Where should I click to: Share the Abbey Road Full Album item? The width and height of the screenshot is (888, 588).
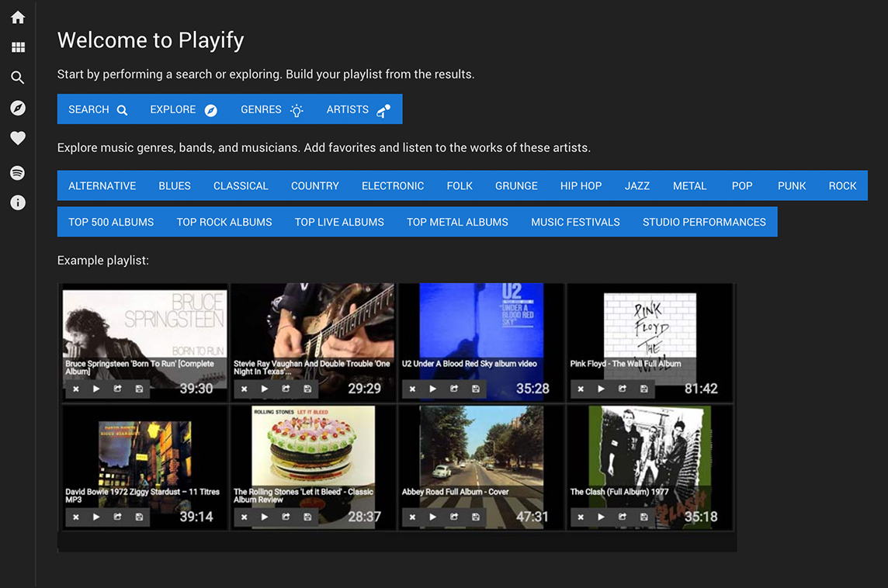click(x=453, y=517)
